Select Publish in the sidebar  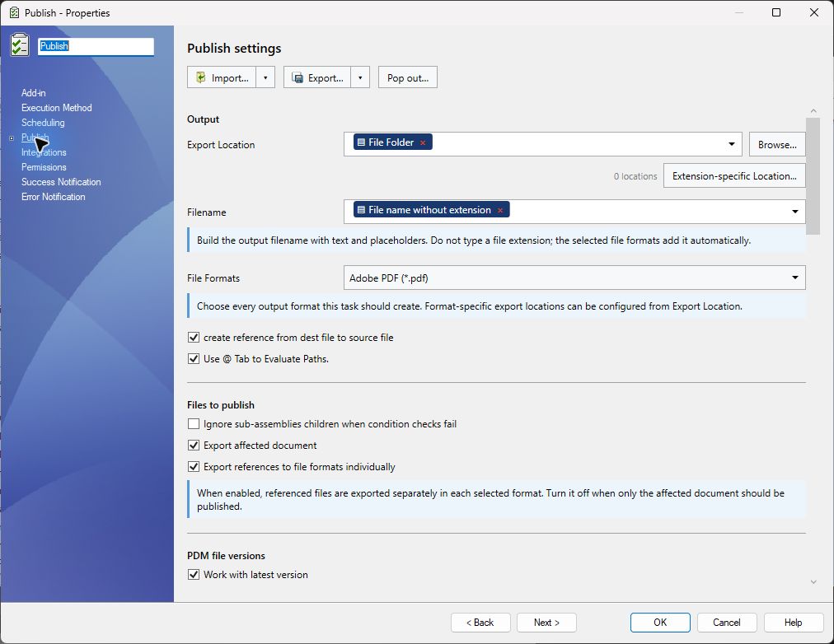pos(35,138)
